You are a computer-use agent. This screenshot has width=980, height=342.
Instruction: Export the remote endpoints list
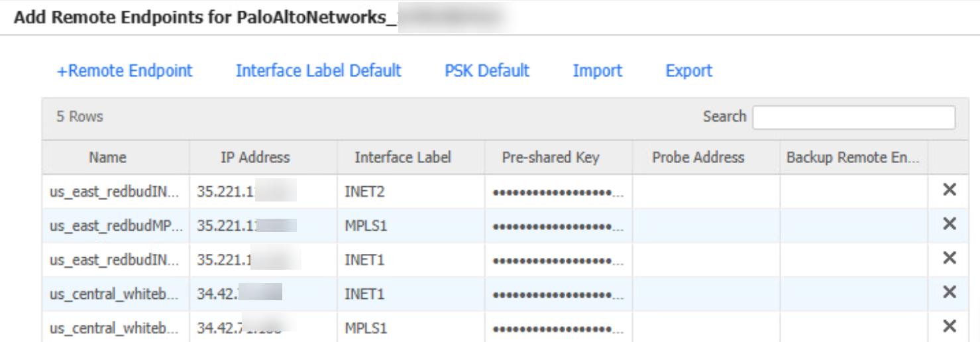tap(688, 71)
